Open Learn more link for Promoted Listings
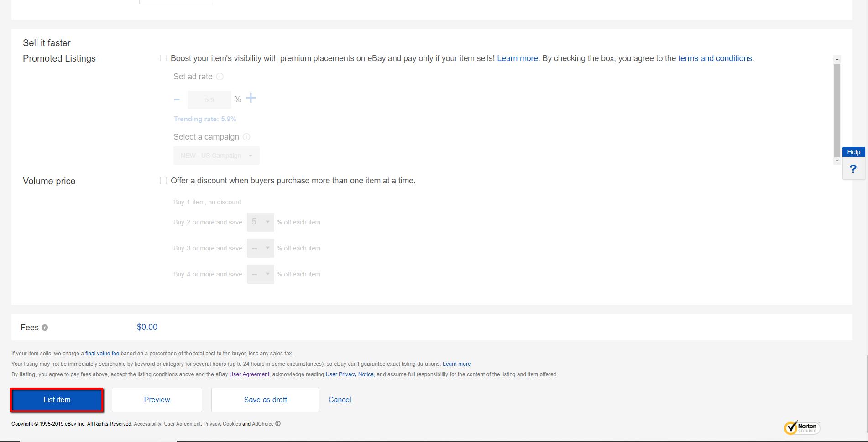The height and width of the screenshot is (442, 868). tap(518, 58)
